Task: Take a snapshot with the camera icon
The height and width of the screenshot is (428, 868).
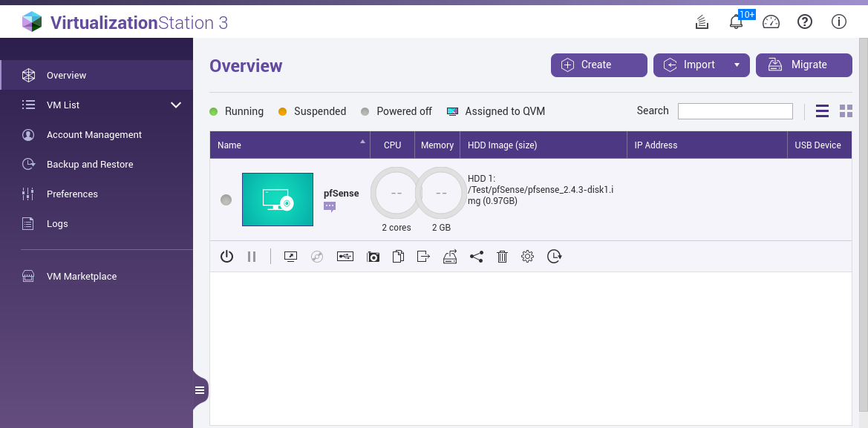Action: pos(373,257)
